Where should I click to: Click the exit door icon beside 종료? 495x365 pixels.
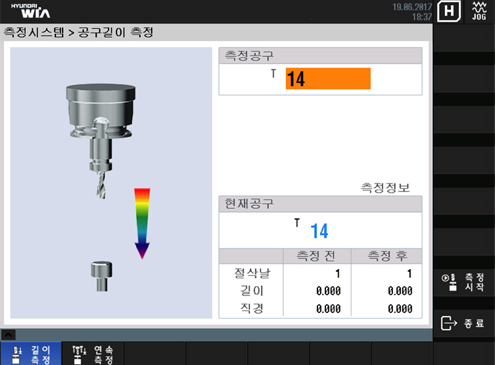(449, 323)
